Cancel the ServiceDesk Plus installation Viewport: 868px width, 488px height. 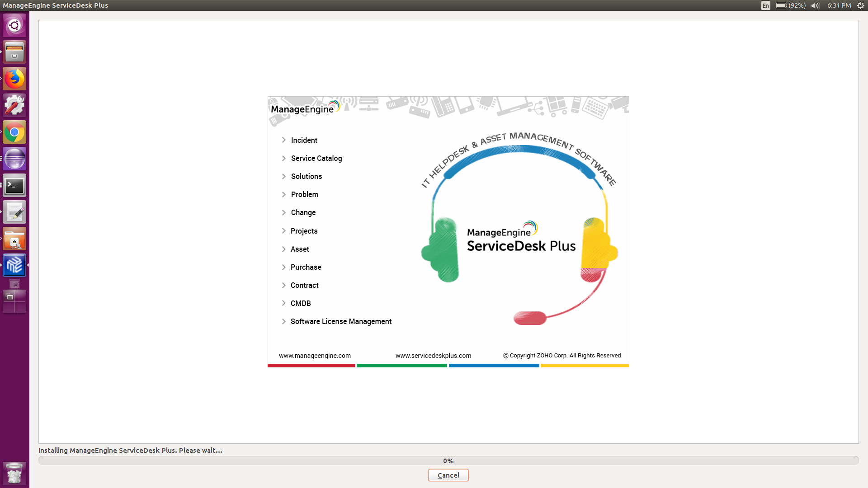(x=448, y=475)
